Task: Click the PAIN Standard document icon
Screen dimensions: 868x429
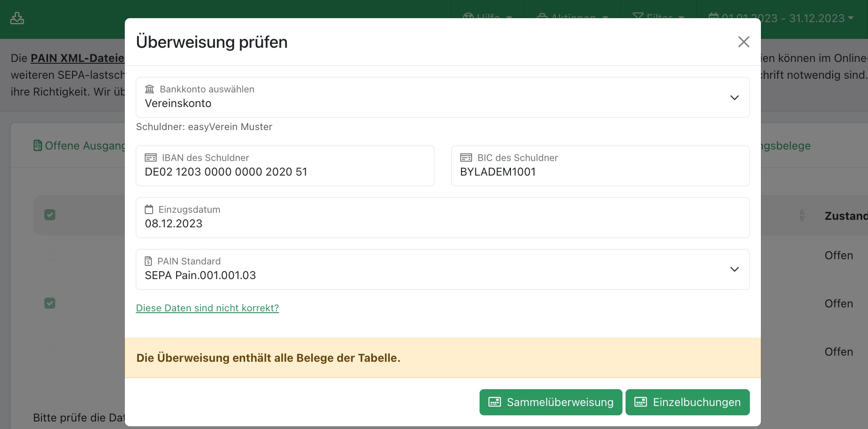Action: [149, 261]
